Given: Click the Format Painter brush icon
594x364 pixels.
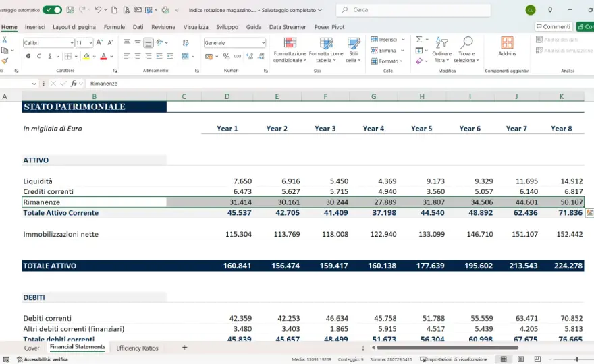Looking at the screenshot, I should 5,61.
